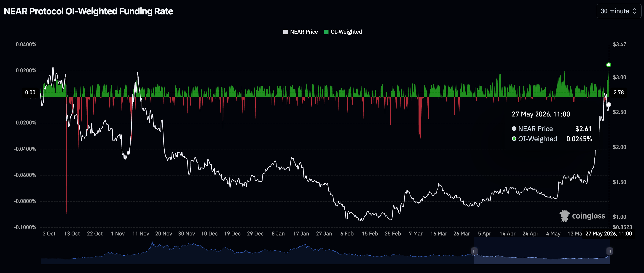Screen dimensions: 644x273
Task: Click the '0.0400%' funding rate axis label
Action: (x=26, y=44)
